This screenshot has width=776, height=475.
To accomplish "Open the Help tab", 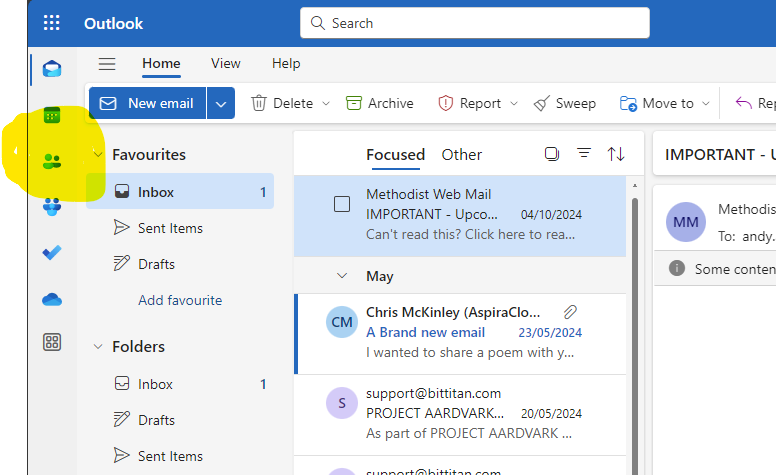I will tap(286, 63).
